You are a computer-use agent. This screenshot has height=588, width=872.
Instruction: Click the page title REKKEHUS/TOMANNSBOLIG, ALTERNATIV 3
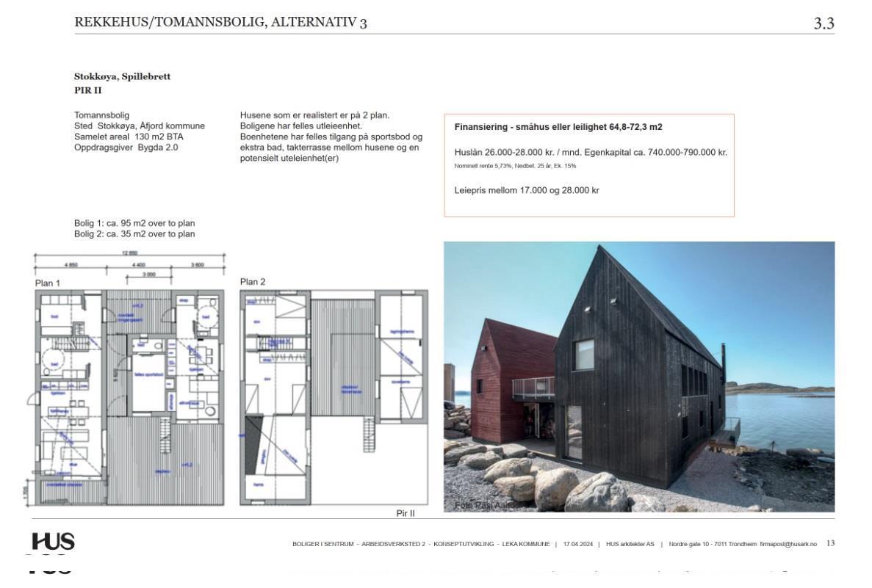click(220, 22)
